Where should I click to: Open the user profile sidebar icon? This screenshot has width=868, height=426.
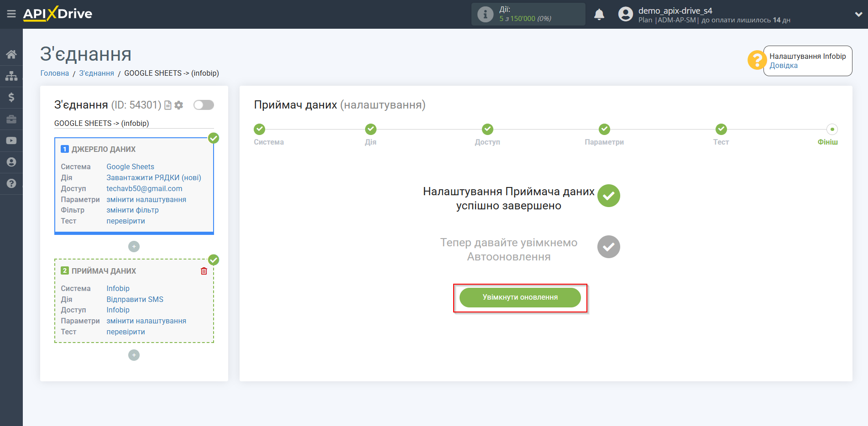click(x=11, y=162)
